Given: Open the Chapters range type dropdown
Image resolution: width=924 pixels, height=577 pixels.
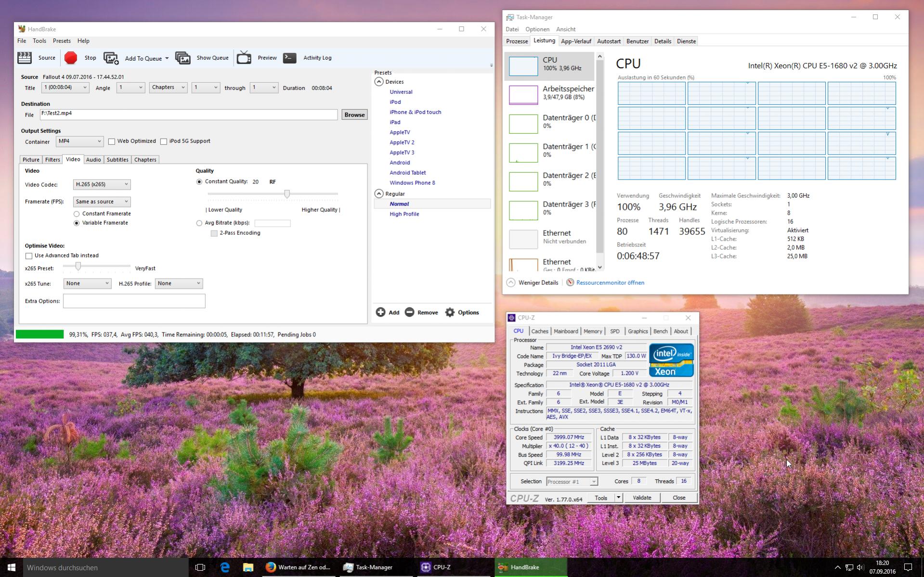Looking at the screenshot, I should coord(168,88).
